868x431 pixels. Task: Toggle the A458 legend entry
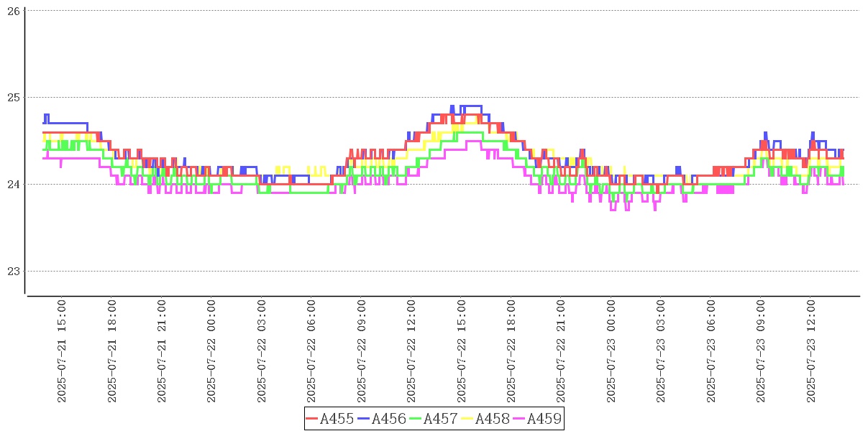pyautogui.click(x=492, y=419)
